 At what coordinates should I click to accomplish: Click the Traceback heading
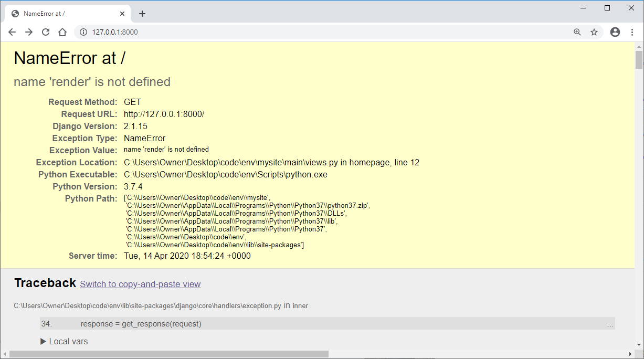[x=45, y=283]
